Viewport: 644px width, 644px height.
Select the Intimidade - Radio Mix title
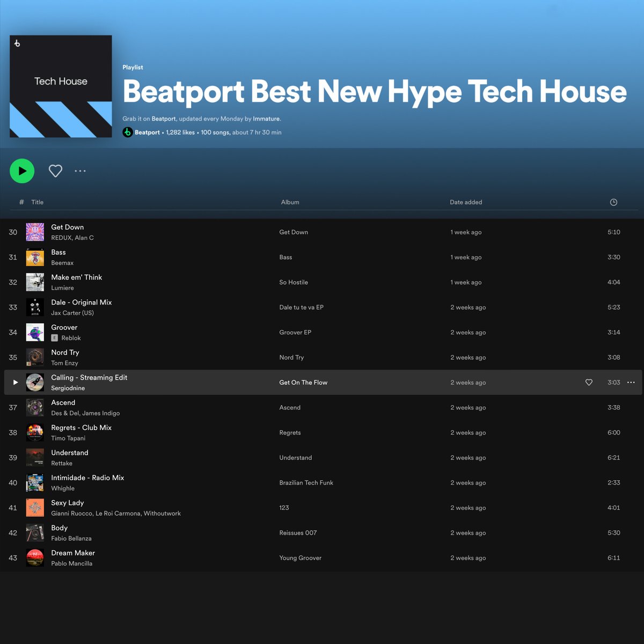pyautogui.click(x=87, y=478)
